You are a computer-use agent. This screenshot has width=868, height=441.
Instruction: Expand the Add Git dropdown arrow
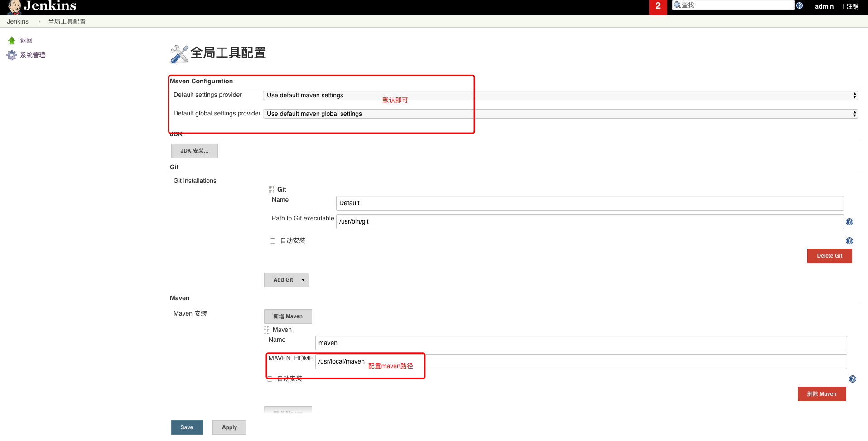pos(304,280)
